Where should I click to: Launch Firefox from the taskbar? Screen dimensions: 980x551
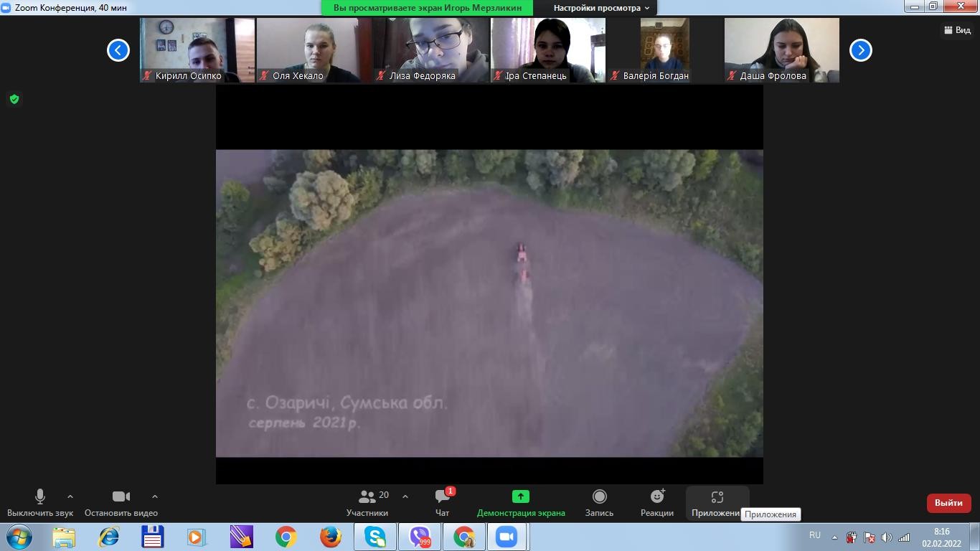pos(330,537)
